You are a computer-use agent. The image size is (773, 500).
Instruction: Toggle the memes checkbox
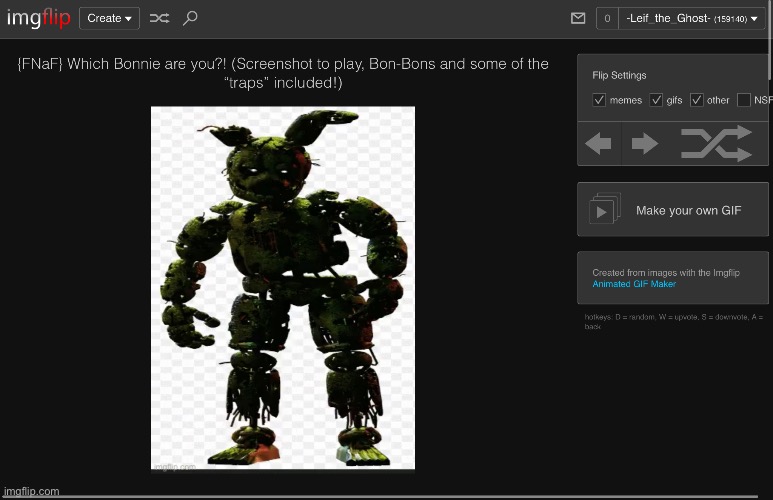[599, 100]
